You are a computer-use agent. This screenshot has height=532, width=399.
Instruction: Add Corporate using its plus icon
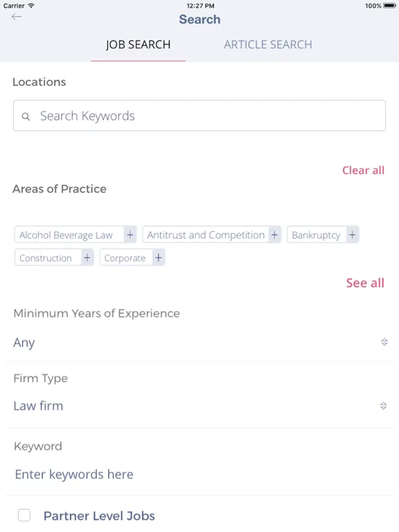(x=159, y=258)
